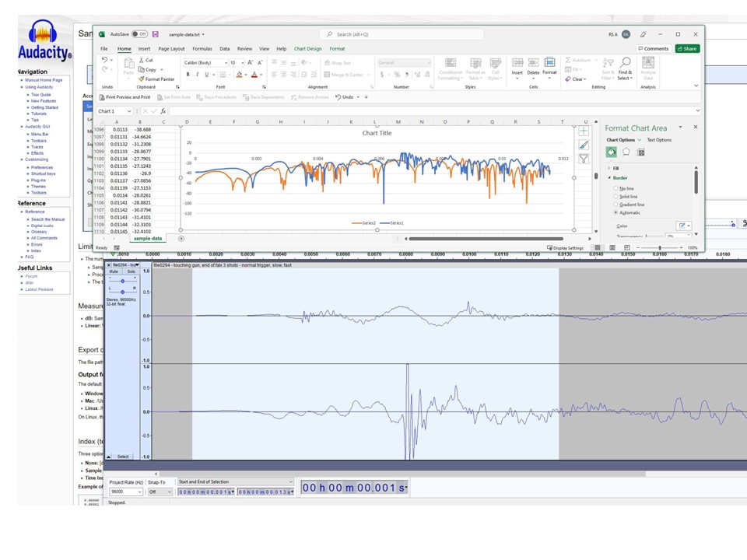Select the Automatic border radio button

615,212
